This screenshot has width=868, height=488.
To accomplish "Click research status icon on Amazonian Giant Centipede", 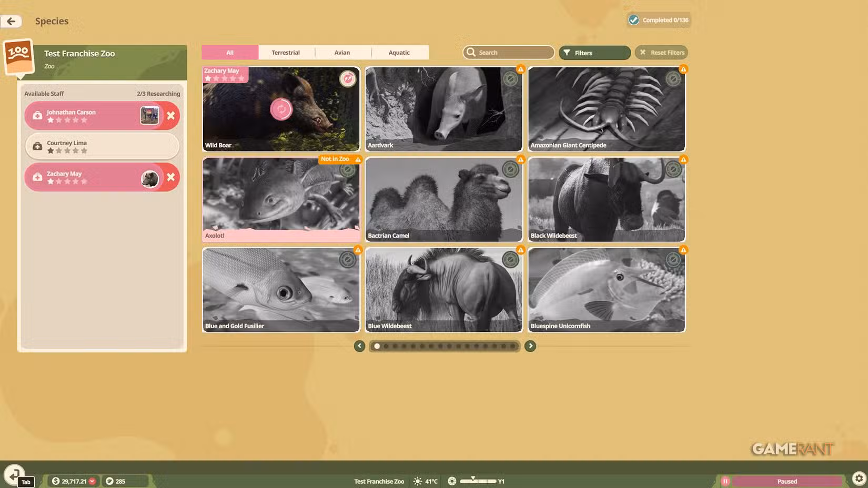I will click(x=673, y=79).
